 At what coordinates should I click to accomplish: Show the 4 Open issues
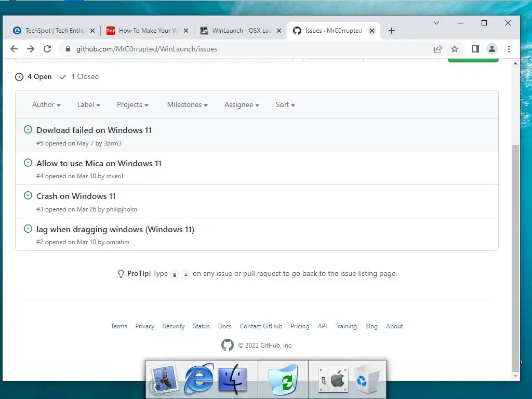33,77
